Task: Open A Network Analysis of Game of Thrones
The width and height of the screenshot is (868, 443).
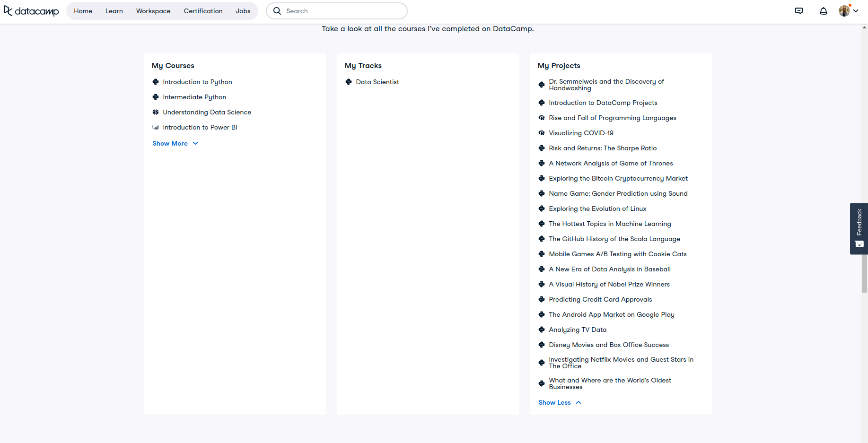Action: [611, 163]
